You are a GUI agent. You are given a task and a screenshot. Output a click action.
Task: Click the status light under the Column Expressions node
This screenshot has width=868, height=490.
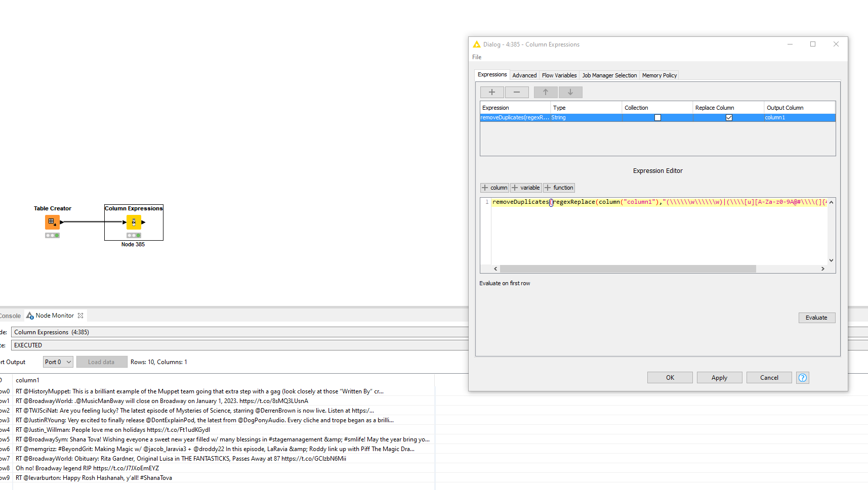(x=133, y=235)
